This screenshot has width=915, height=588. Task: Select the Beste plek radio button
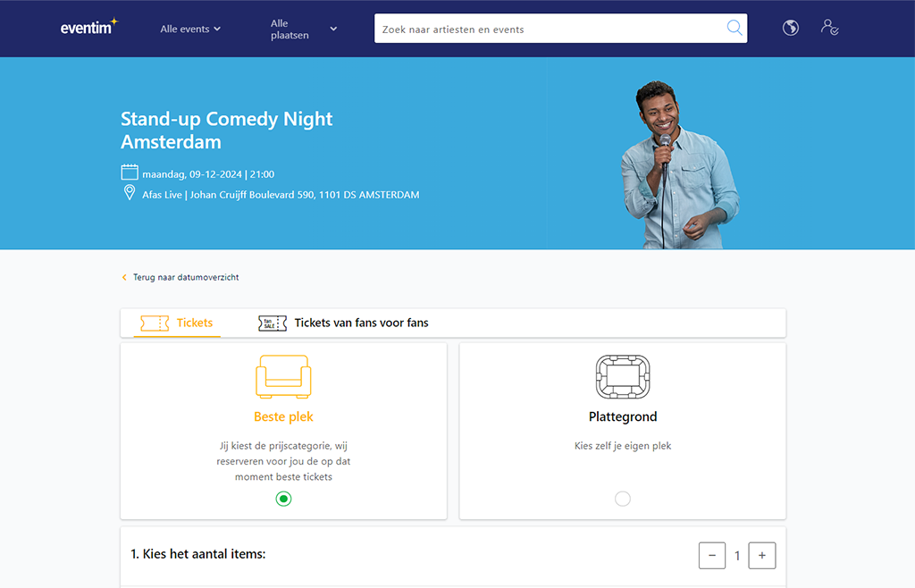[283, 499]
